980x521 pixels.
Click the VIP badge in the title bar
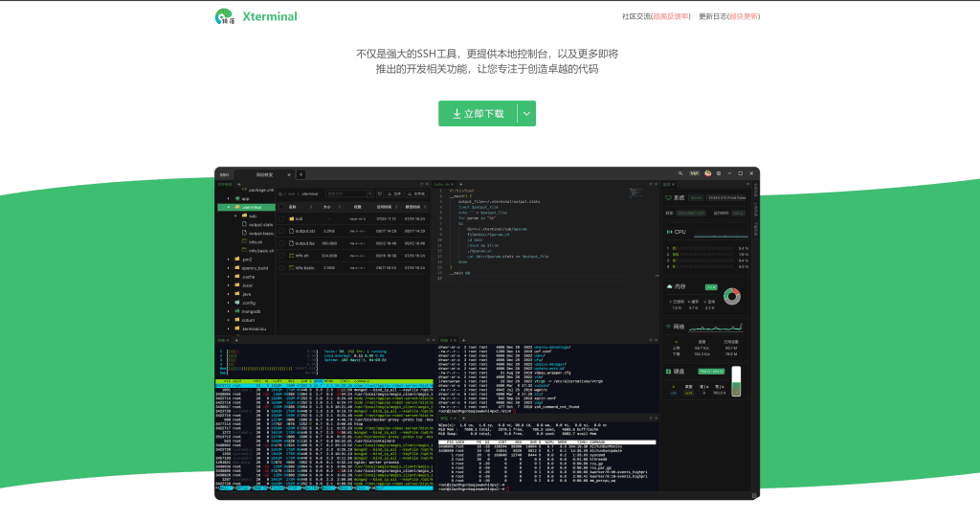tap(694, 173)
